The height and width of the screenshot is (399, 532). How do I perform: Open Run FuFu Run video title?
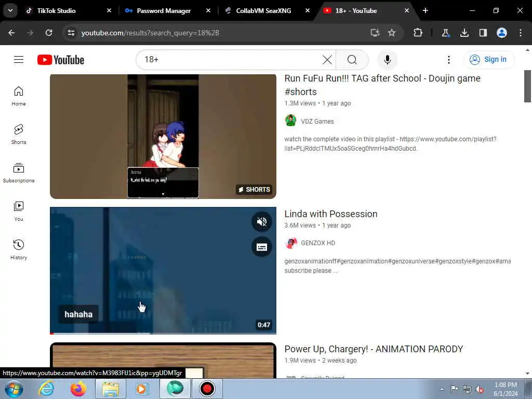pyautogui.click(x=382, y=85)
